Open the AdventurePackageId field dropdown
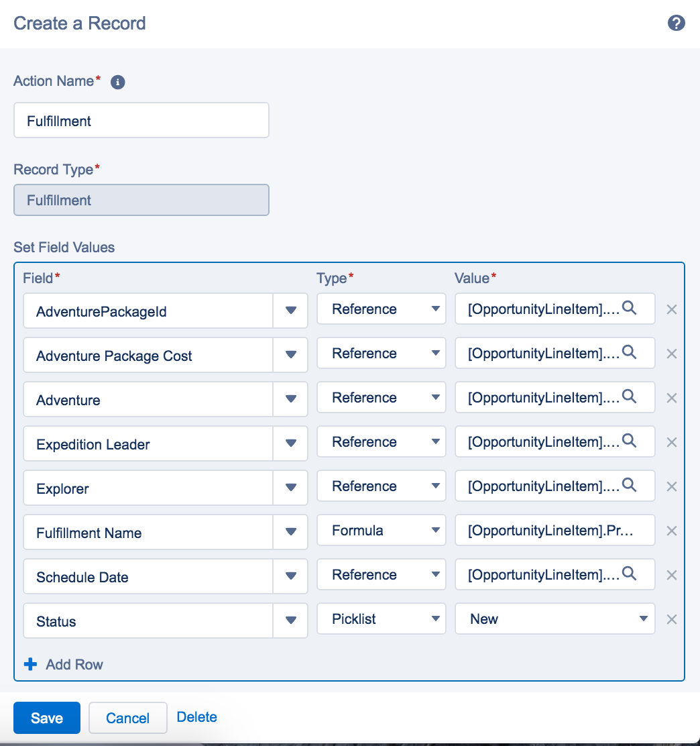This screenshot has width=700, height=746. click(290, 310)
